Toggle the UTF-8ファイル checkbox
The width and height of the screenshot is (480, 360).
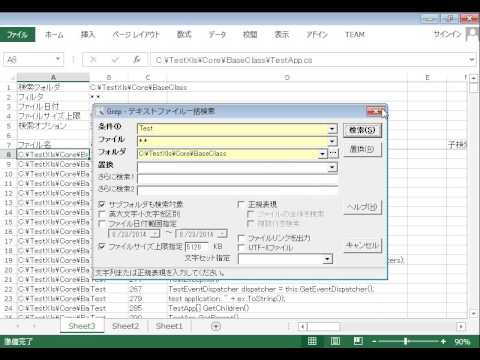pyautogui.click(x=241, y=247)
